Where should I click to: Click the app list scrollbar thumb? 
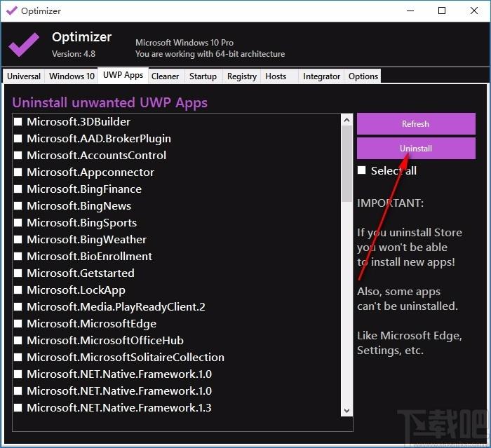pyautogui.click(x=347, y=164)
